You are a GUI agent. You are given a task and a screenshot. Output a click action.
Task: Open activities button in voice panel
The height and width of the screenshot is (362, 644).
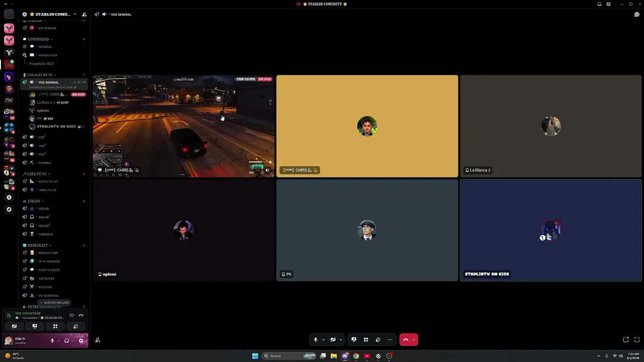[55, 326]
